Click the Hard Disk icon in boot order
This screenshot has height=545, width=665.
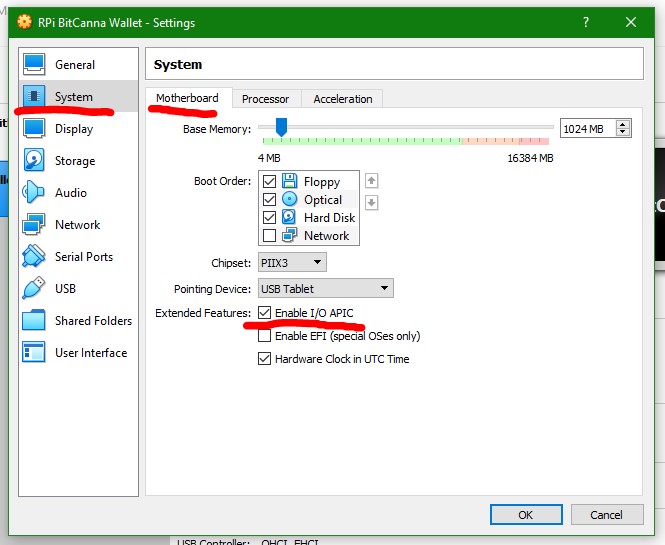pyautogui.click(x=289, y=217)
